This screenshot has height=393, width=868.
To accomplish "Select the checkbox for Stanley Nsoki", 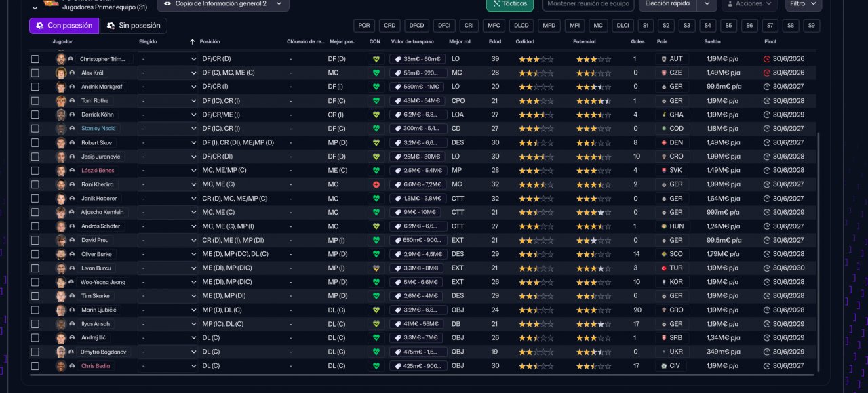I will (x=35, y=129).
